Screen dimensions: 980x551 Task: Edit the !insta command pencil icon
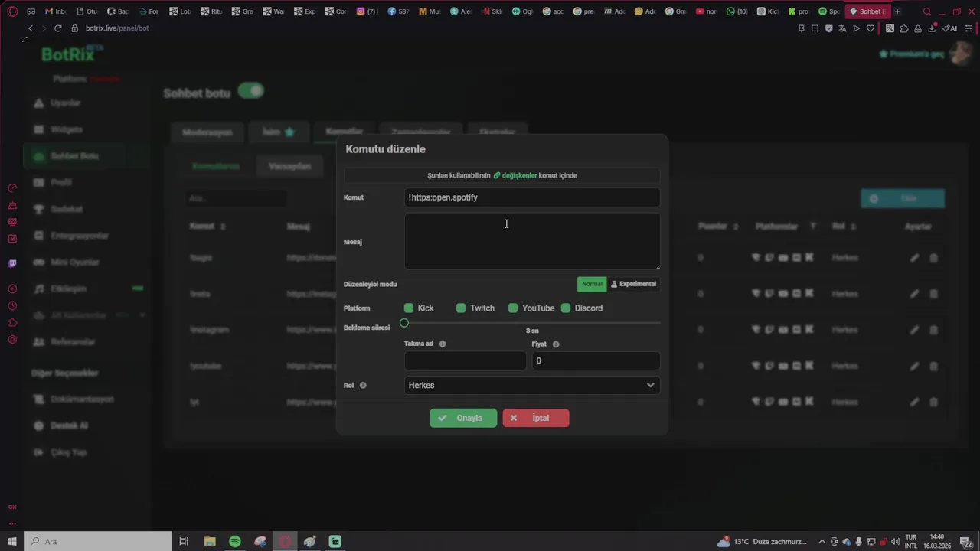(x=914, y=294)
